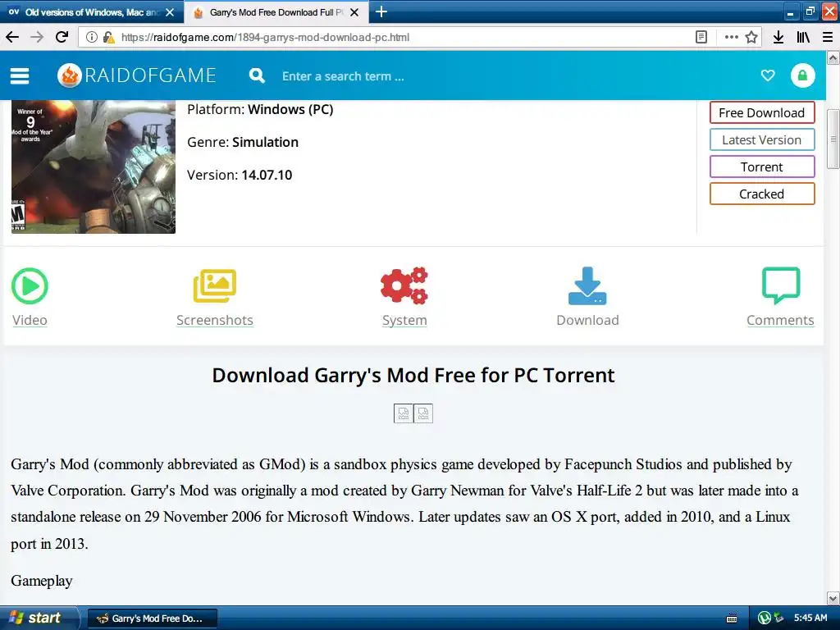Click the Platform: Windows (PC) text
Screen dimensions: 840x630
[260, 109]
